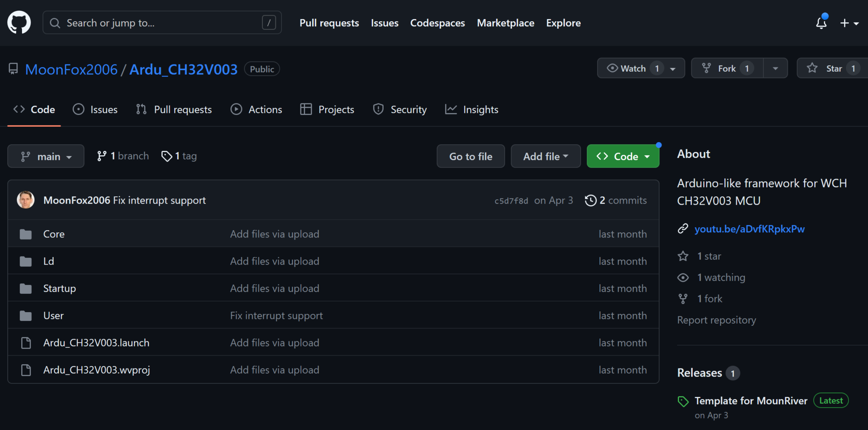
Task: Open the GitHub home page logo
Action: pyautogui.click(x=19, y=22)
